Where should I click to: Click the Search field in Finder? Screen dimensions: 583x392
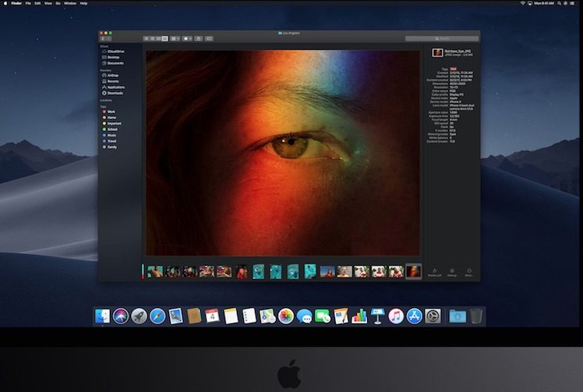pyautogui.click(x=441, y=38)
